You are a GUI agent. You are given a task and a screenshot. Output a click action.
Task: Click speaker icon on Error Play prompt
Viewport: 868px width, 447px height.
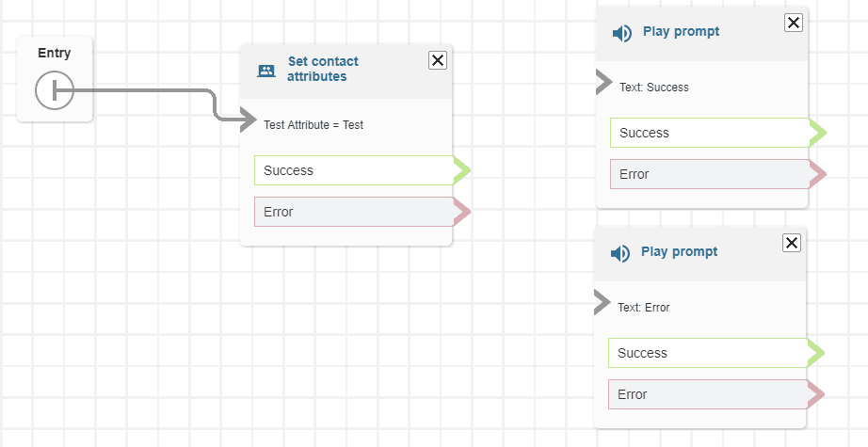click(620, 254)
